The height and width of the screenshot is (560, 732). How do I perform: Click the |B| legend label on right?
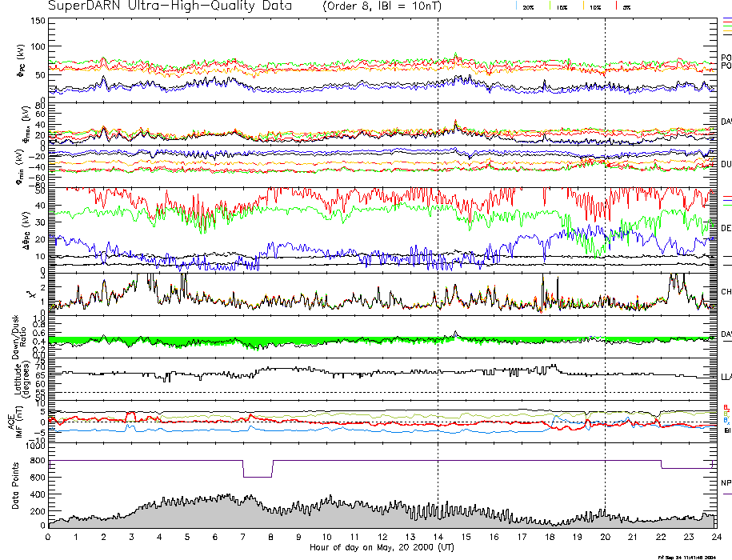click(727, 430)
